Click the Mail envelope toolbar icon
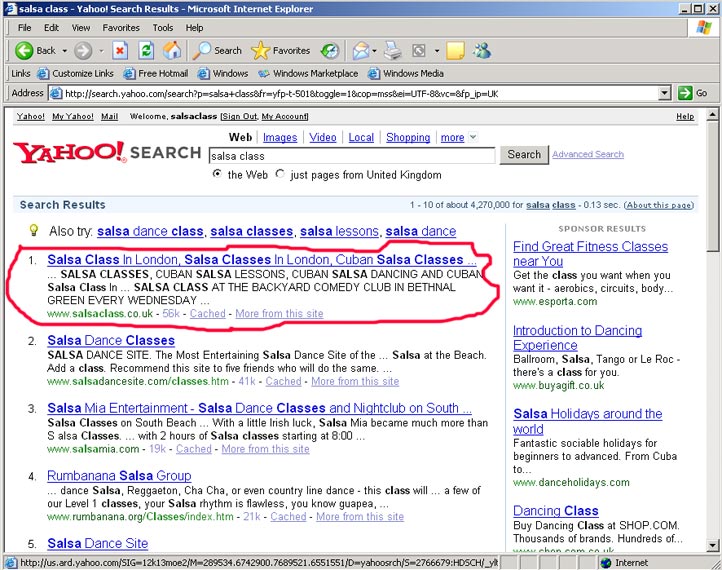 coord(360,50)
